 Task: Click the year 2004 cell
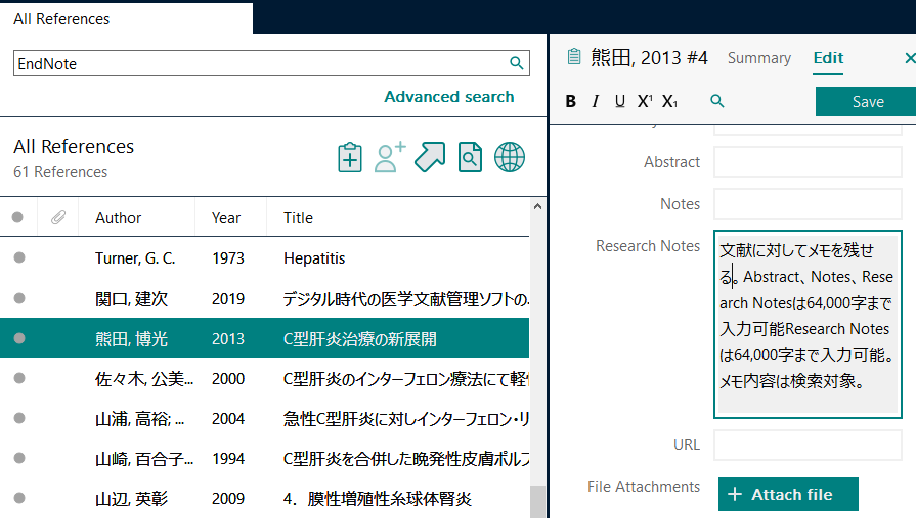coord(228,419)
